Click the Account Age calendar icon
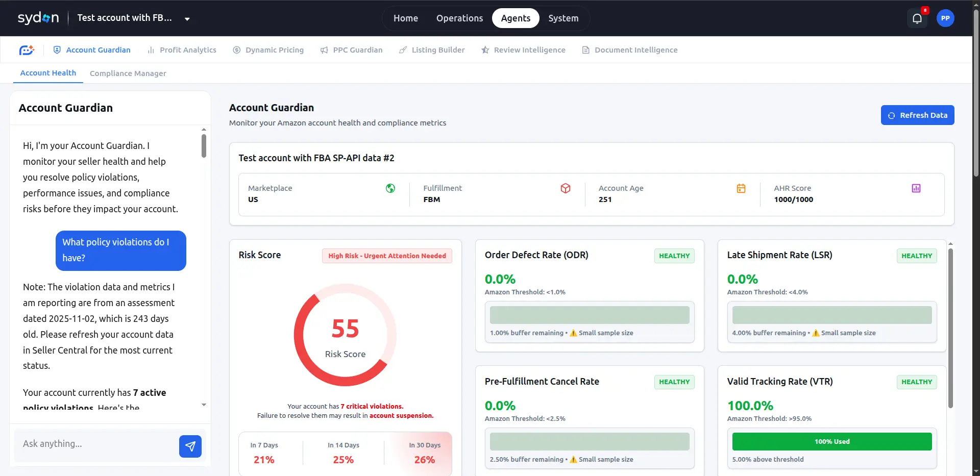The image size is (980, 476). [741, 188]
